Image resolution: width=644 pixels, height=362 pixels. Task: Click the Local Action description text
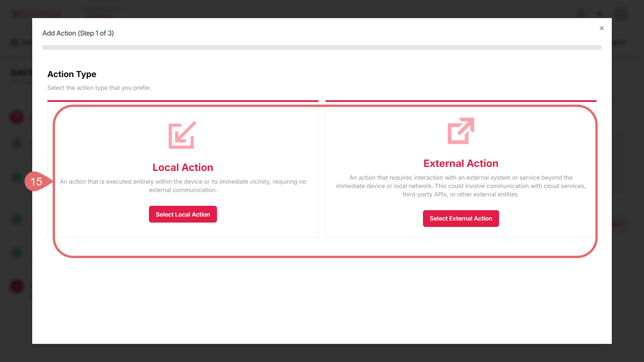(183, 186)
